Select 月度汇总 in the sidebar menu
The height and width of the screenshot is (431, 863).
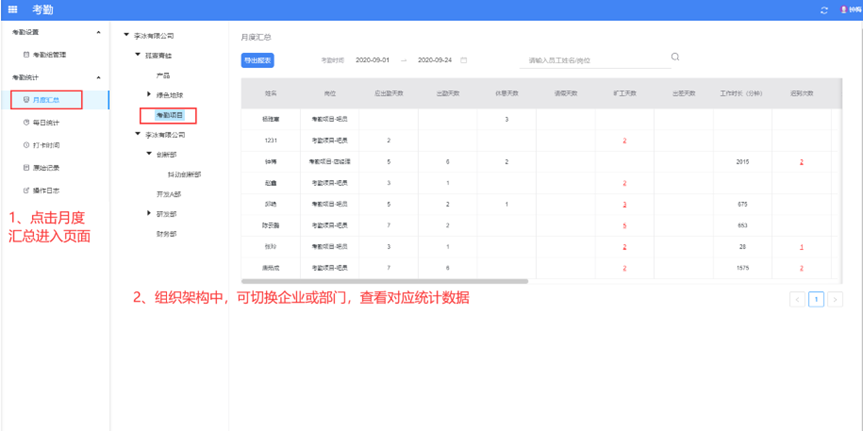pos(46,100)
